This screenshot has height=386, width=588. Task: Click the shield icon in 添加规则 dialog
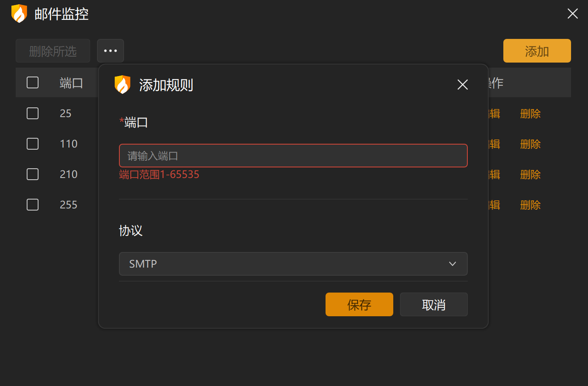pos(122,85)
